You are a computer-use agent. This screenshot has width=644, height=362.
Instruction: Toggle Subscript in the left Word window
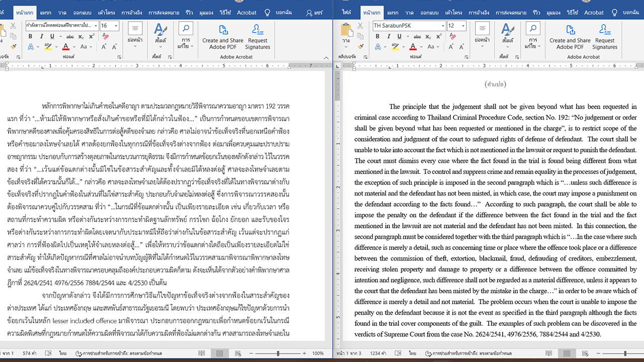coord(81,36)
